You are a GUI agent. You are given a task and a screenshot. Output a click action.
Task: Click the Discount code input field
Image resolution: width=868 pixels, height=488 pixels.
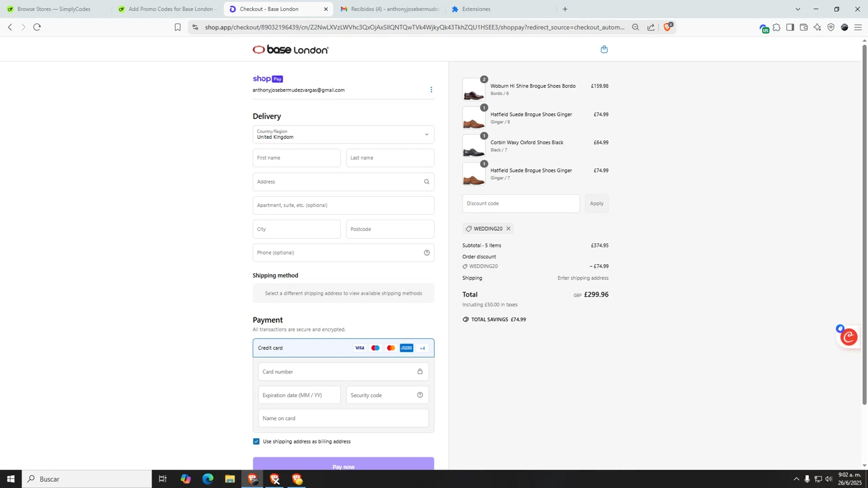(x=521, y=204)
